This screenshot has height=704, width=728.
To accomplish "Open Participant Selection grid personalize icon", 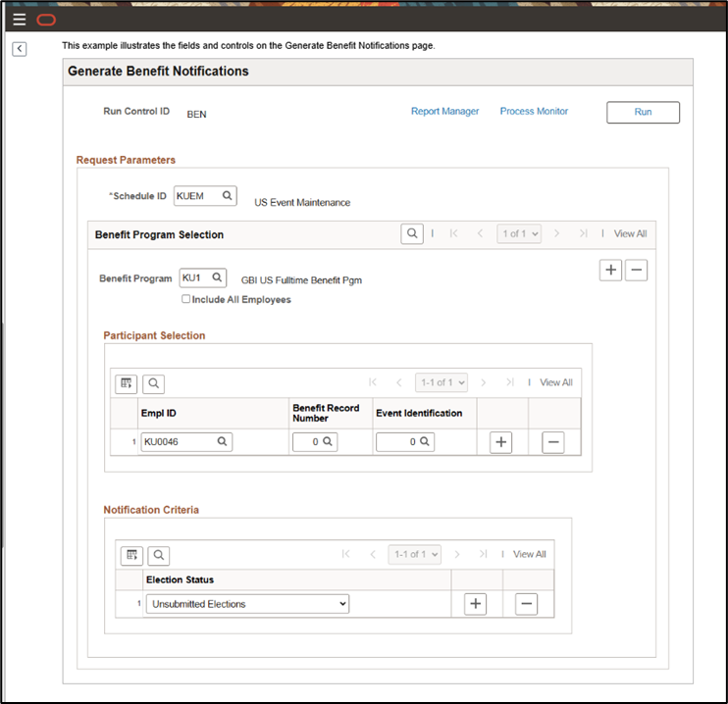I will [127, 383].
